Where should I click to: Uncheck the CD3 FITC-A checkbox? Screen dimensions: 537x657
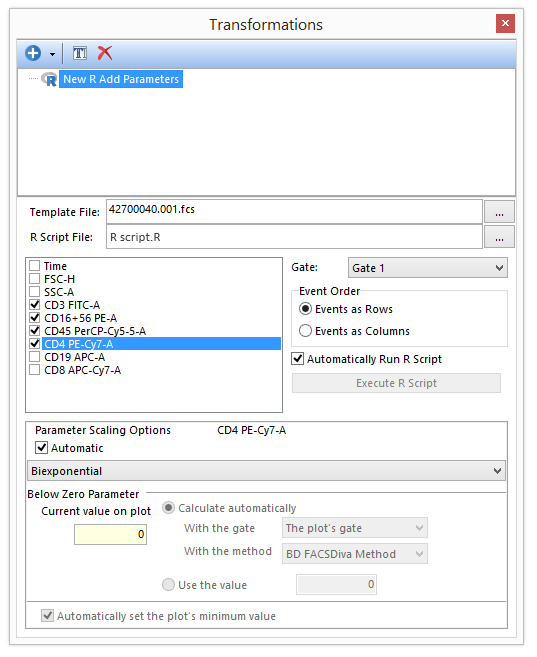[35, 305]
